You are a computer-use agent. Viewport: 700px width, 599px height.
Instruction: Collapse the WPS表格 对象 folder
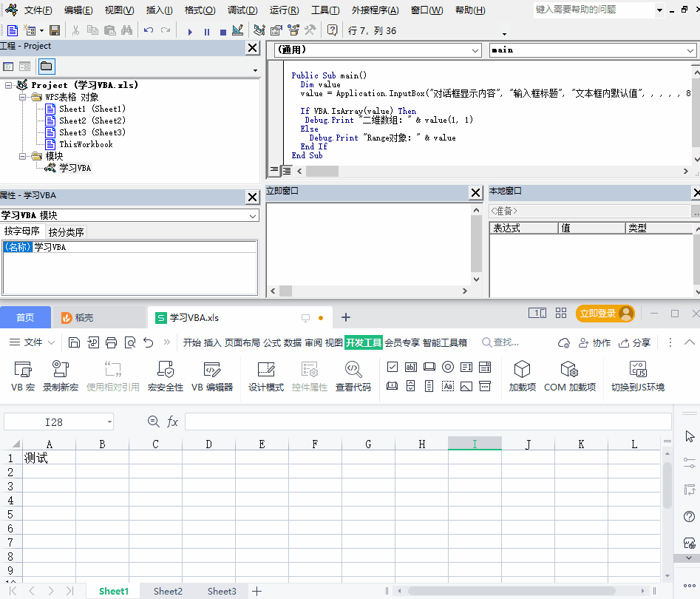[x=22, y=97]
